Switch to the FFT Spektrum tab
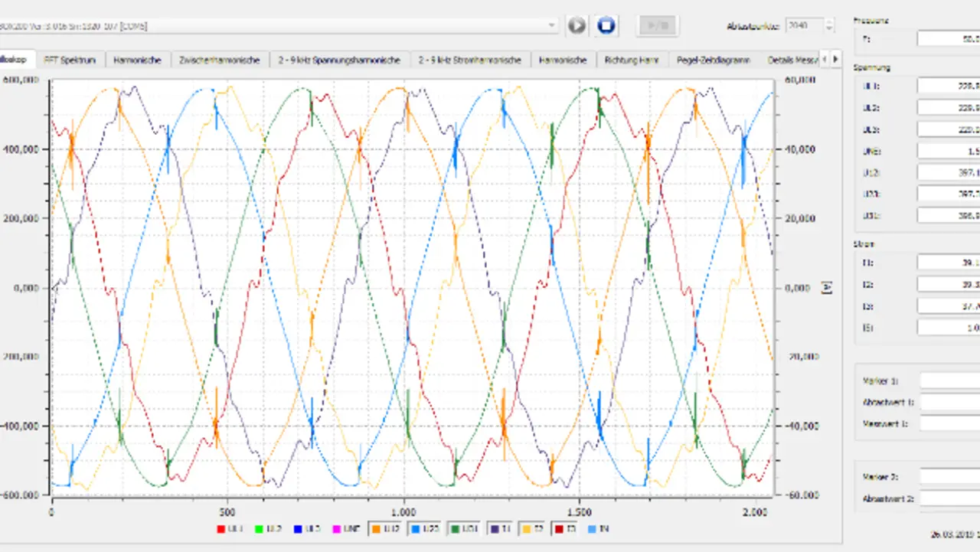The image size is (980, 552). (70, 60)
